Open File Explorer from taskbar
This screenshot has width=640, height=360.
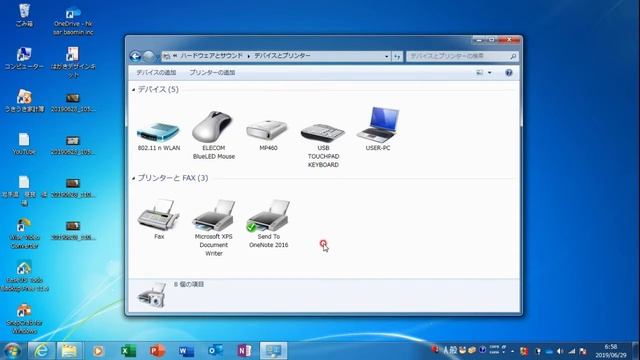tap(69, 351)
